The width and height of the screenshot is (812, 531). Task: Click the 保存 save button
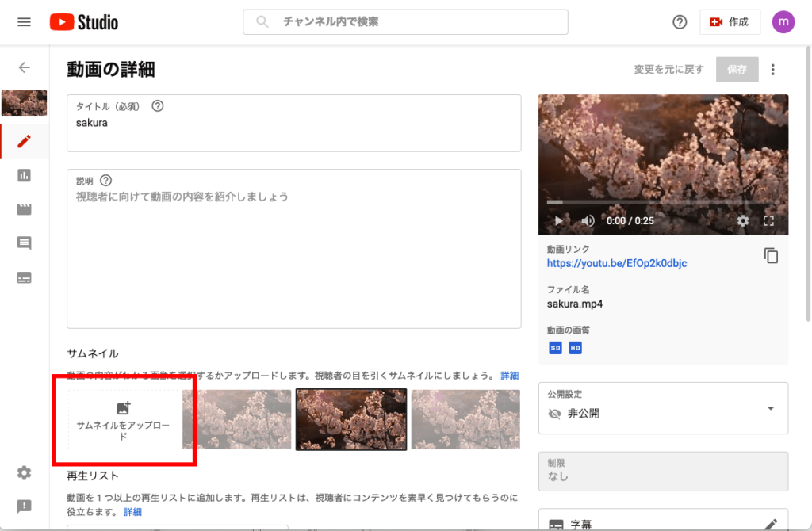point(737,70)
